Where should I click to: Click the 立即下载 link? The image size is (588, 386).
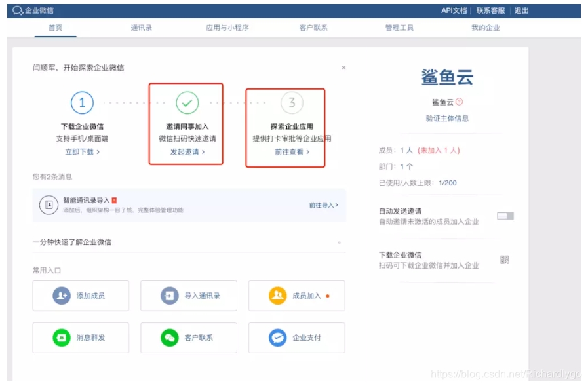82,152
